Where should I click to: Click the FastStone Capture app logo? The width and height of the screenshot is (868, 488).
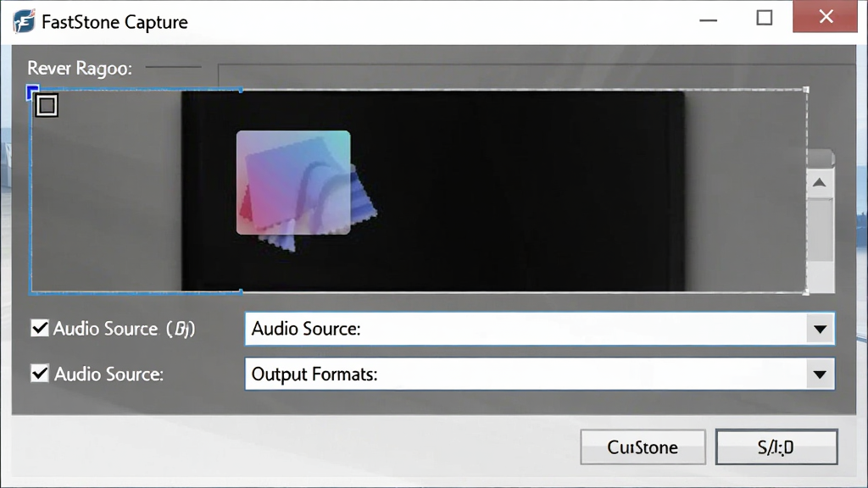[25, 21]
